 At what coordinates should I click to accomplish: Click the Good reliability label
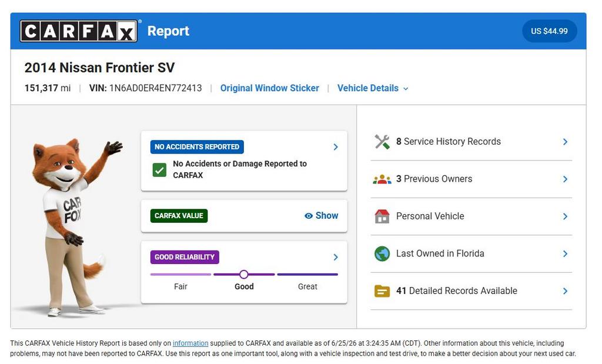pos(244,287)
